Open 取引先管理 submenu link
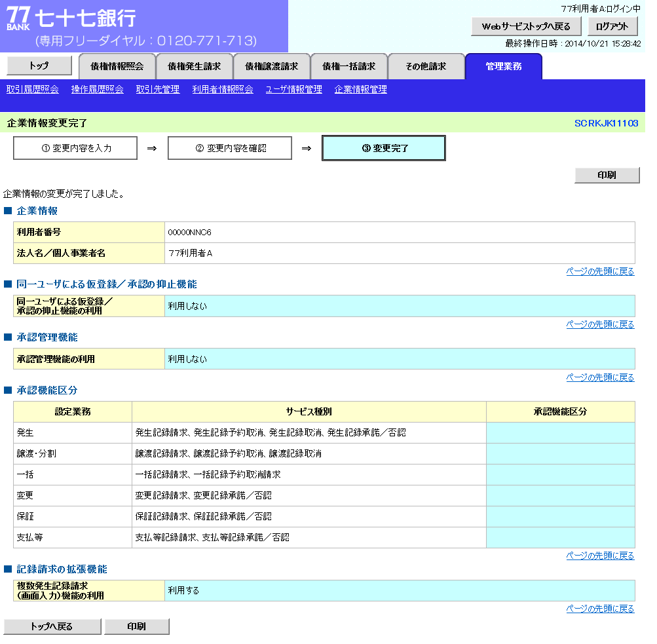This screenshot has width=657, height=644. click(158, 89)
